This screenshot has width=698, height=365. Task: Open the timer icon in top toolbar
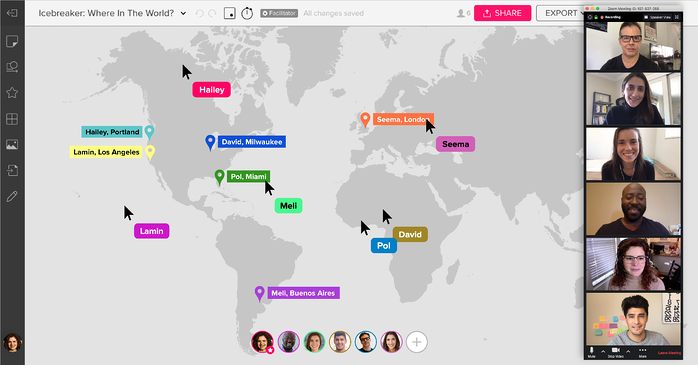point(247,13)
